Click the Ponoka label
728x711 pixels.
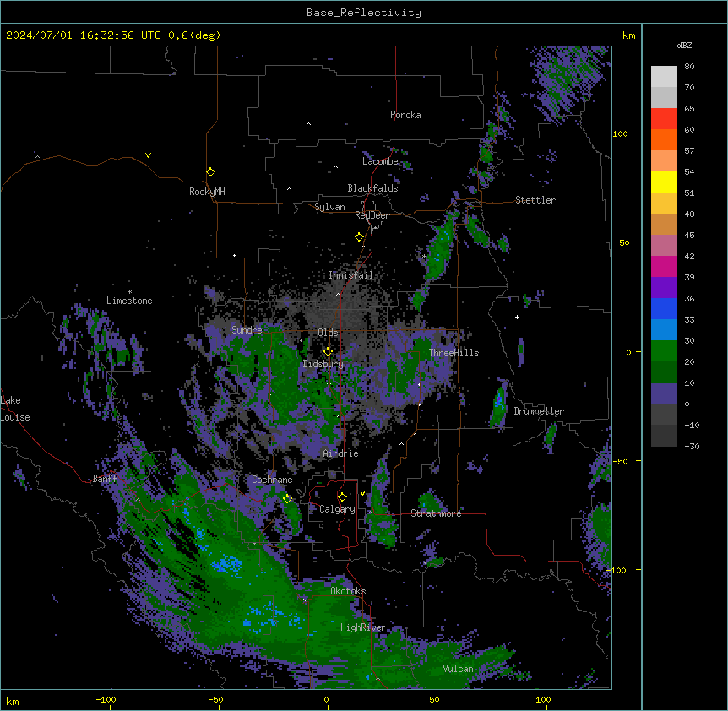click(x=405, y=115)
